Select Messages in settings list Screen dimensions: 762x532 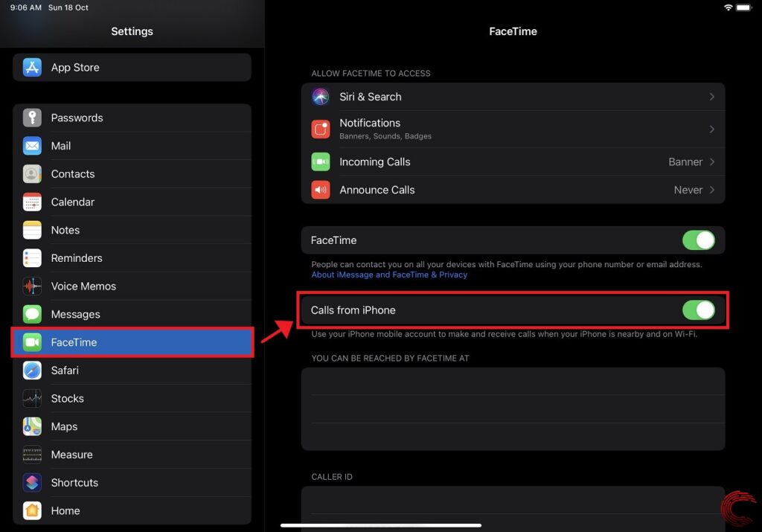132,314
